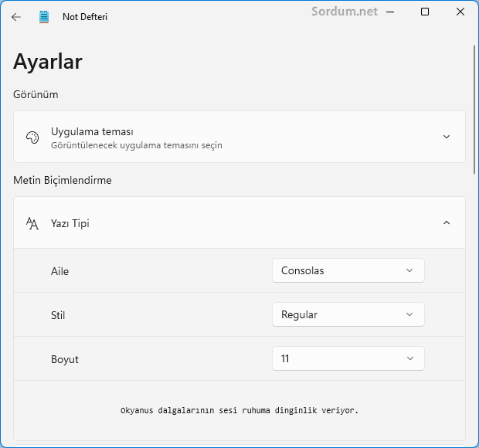The width and height of the screenshot is (479, 448).
Task: Maximize the Not Defteri window
Action: click(425, 12)
